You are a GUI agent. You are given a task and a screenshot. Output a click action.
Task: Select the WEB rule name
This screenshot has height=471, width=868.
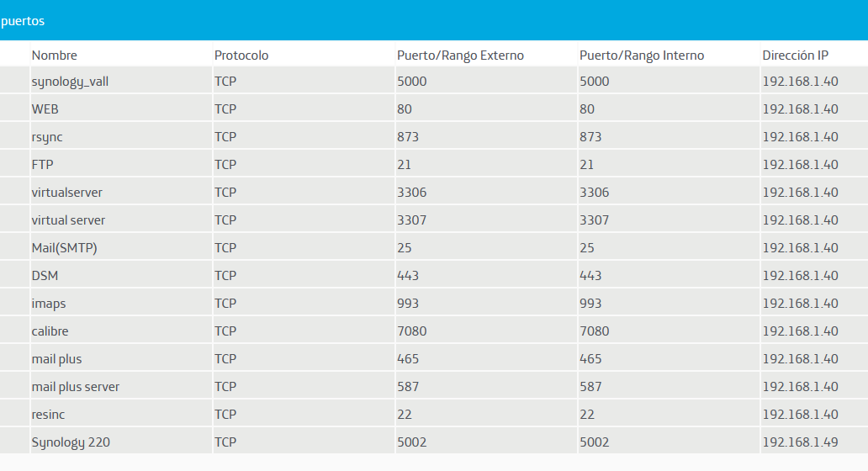point(45,109)
